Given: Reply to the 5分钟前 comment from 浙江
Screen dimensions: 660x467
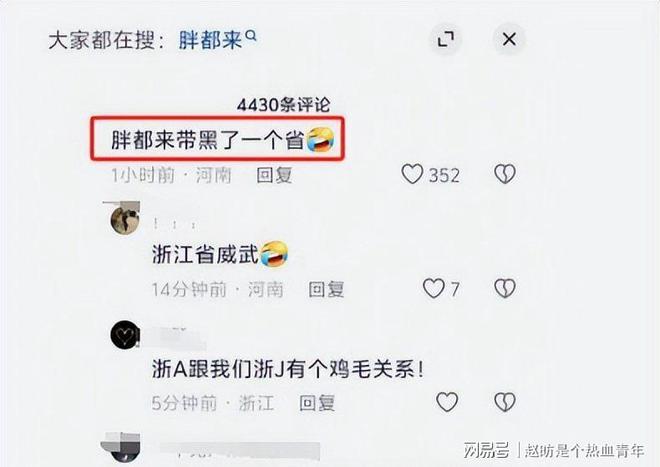Looking at the screenshot, I should (317, 403).
